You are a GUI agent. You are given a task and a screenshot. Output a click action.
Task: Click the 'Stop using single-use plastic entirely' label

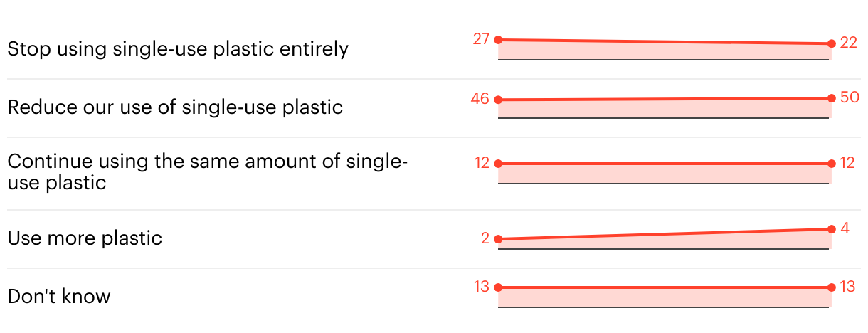click(x=178, y=49)
